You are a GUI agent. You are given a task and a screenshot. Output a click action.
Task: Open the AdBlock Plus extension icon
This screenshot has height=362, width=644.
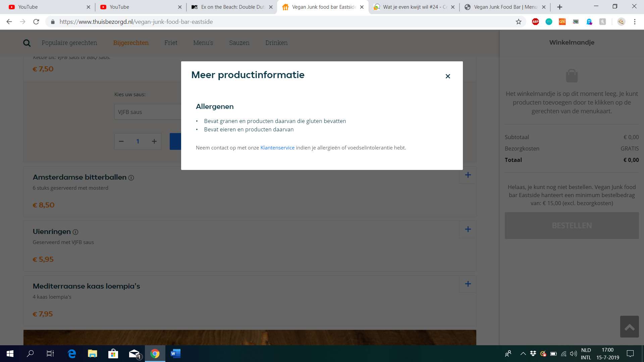535,22
